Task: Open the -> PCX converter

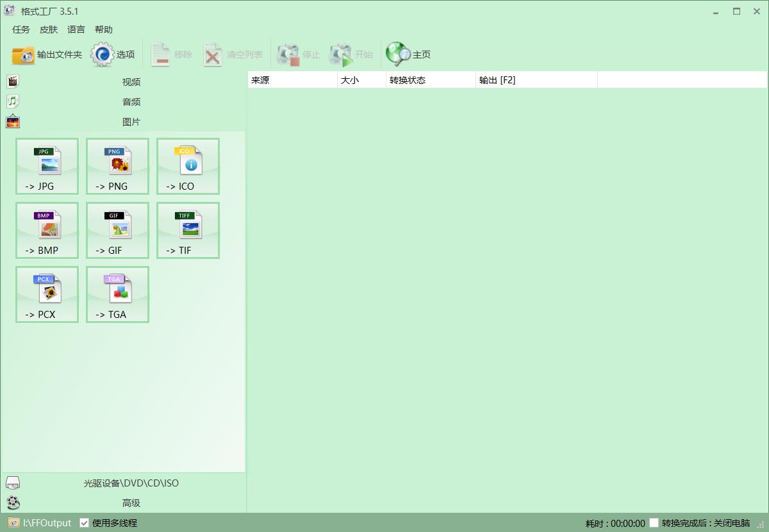Action: (47, 294)
